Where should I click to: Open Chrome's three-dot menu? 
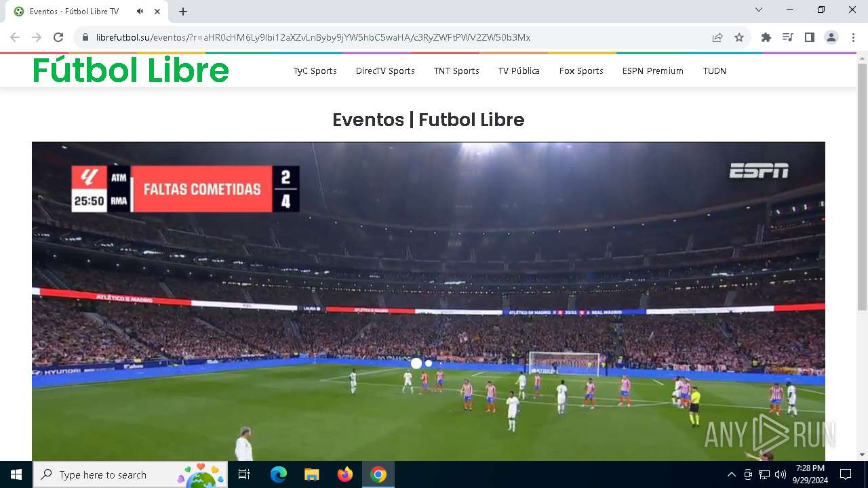click(x=853, y=37)
